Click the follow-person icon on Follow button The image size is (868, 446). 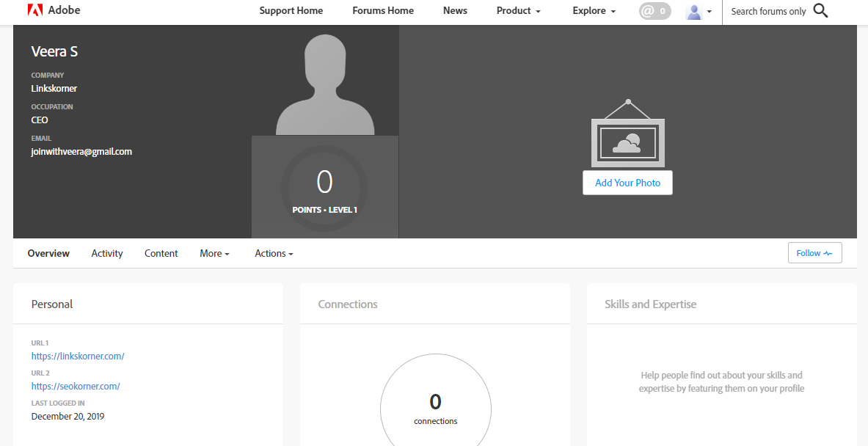pos(828,252)
